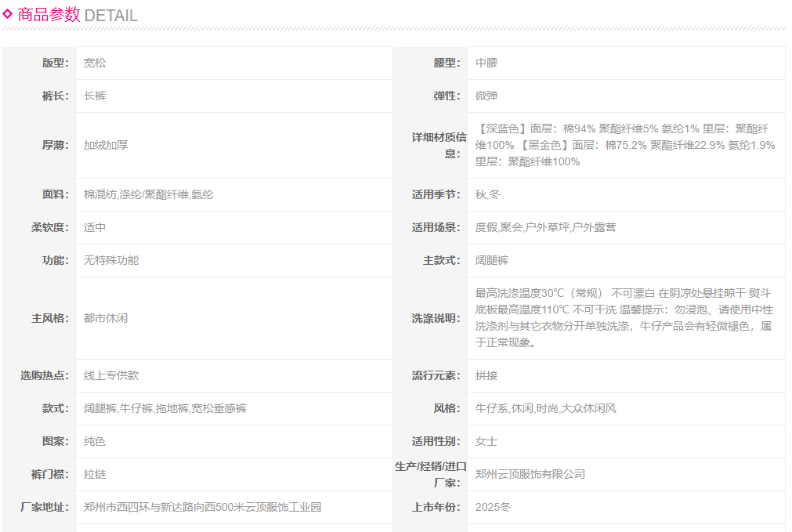Click the 洗涤说明 washing instructions text
The width and height of the screenshot is (792, 532).
pyautogui.click(x=624, y=317)
